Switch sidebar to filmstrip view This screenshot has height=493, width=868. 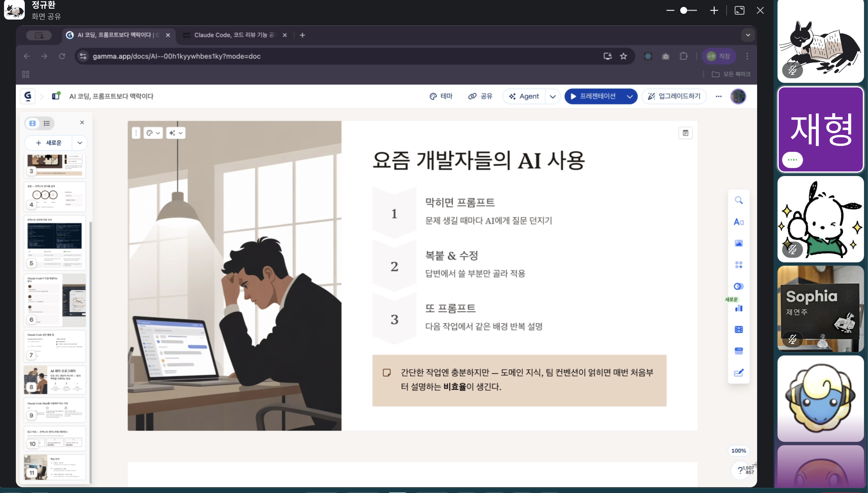tap(33, 123)
